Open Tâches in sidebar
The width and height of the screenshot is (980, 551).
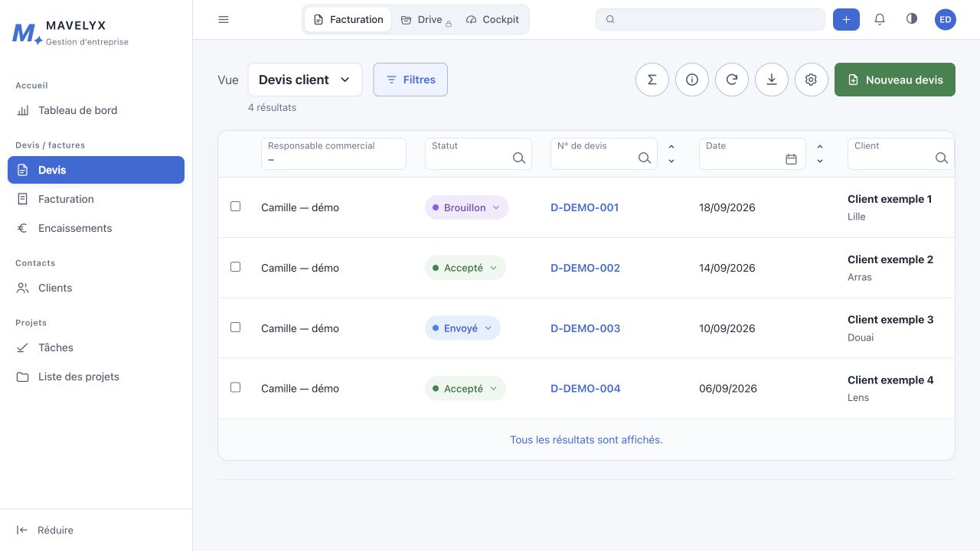[x=96, y=347]
